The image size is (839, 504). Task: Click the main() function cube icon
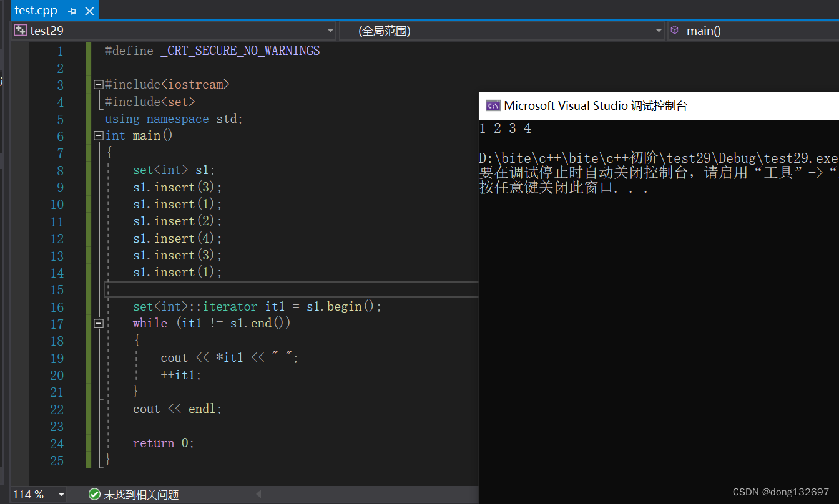point(674,30)
